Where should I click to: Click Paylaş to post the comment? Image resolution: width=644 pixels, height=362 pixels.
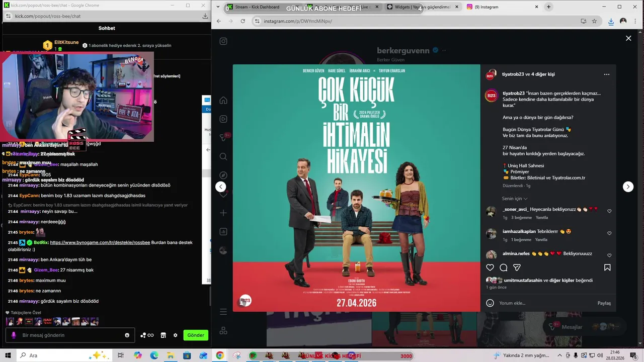point(604,303)
